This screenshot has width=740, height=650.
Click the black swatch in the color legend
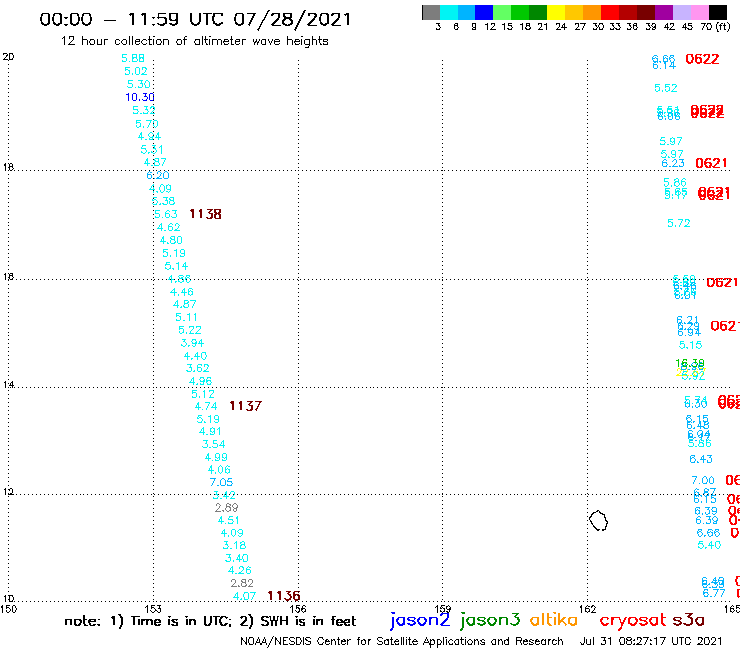[718, 12]
